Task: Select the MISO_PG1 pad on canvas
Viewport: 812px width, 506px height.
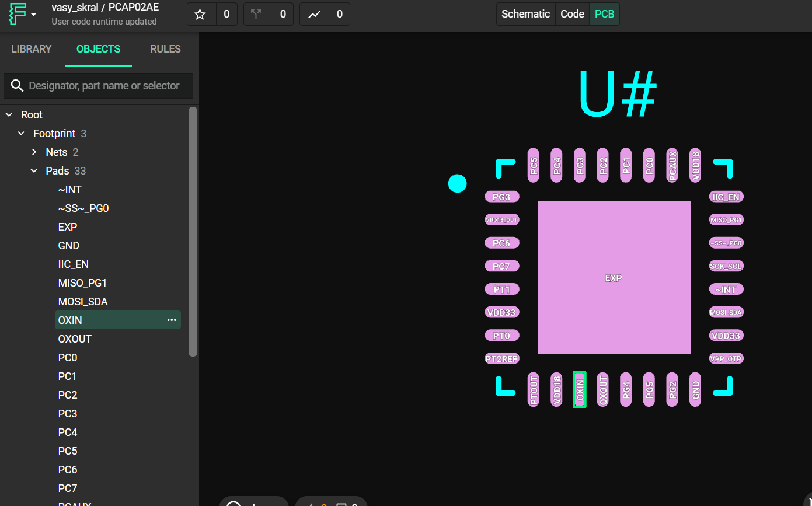Action: pyautogui.click(x=726, y=220)
